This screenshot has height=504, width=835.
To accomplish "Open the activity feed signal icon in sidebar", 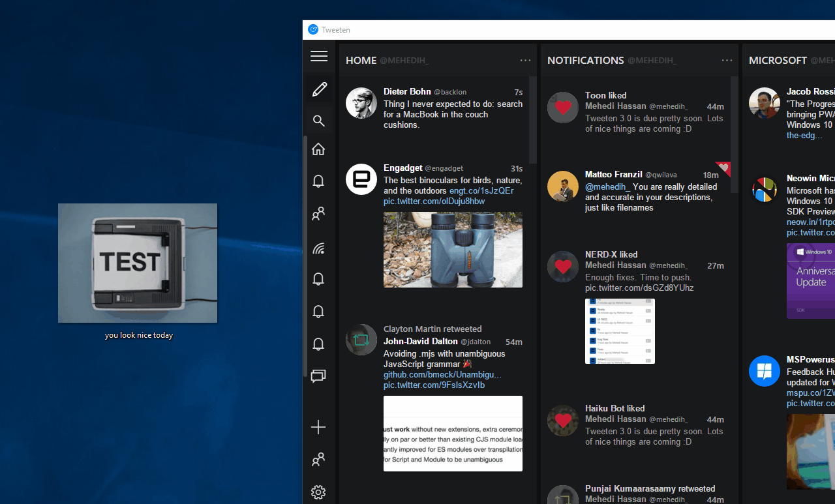I will point(318,248).
